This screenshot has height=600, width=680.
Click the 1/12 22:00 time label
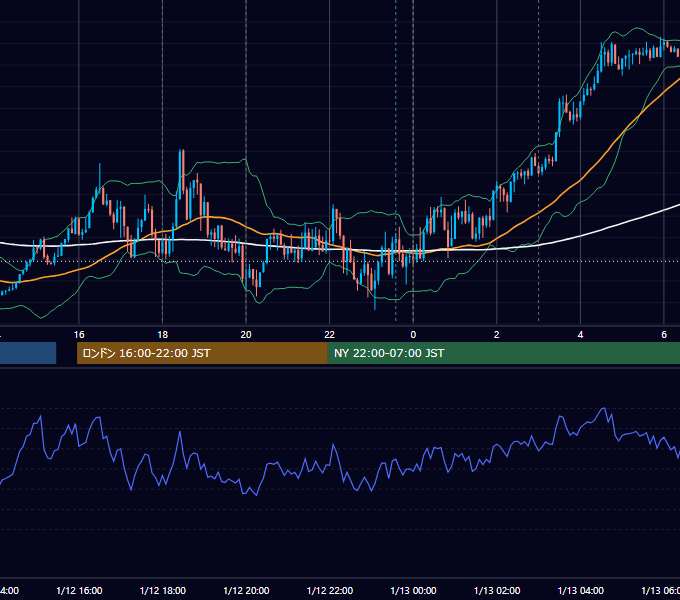pyautogui.click(x=330, y=591)
